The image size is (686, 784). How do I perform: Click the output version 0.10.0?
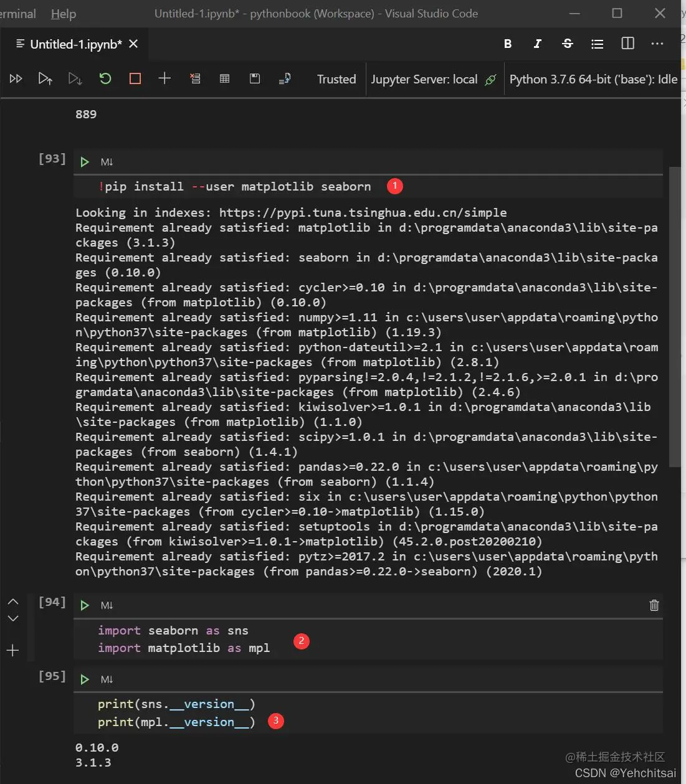click(x=97, y=747)
